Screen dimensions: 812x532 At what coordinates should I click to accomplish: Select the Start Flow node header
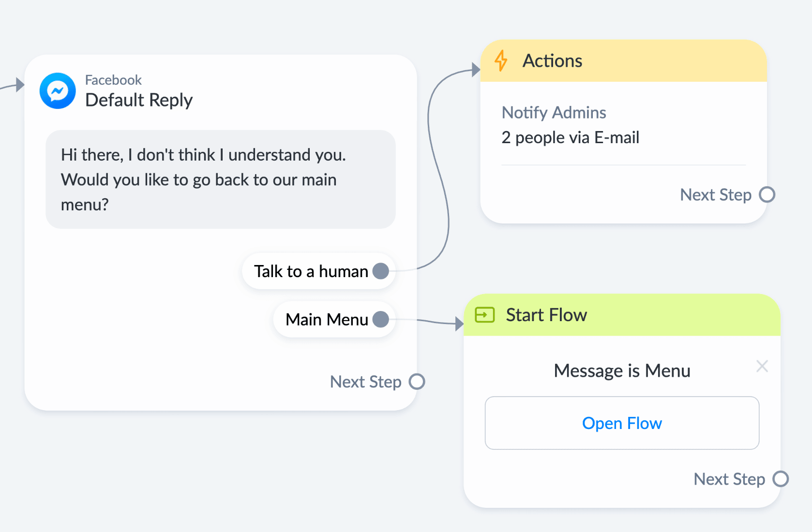tap(622, 315)
